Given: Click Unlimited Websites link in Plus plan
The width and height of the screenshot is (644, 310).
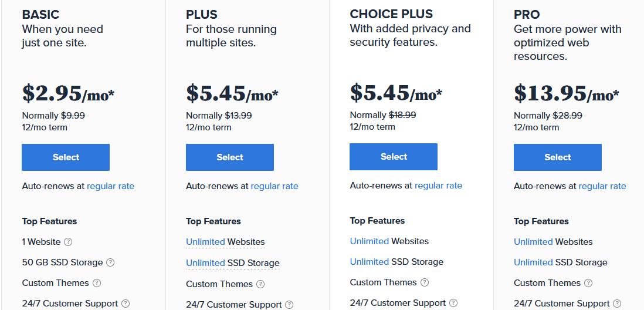Looking at the screenshot, I should point(225,242).
